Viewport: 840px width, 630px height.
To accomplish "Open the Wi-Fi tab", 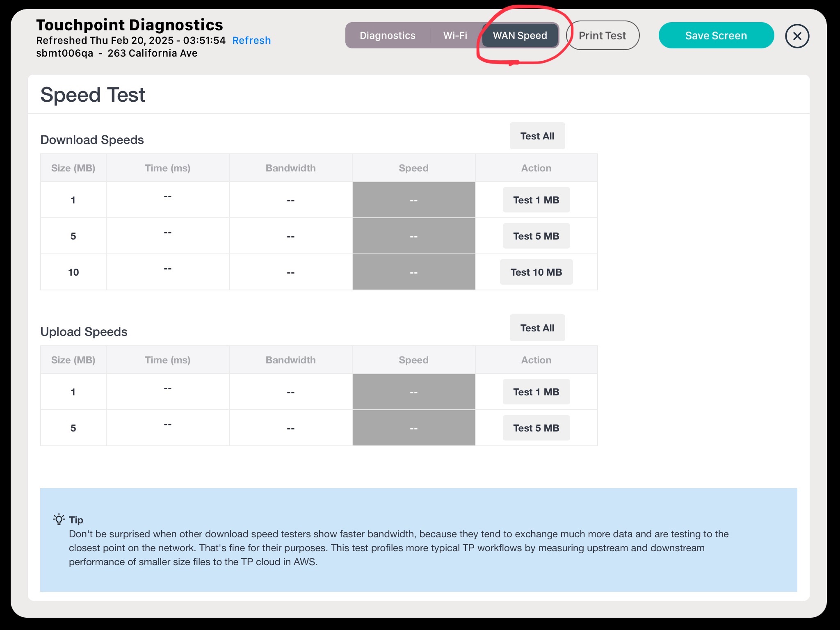I will point(455,36).
